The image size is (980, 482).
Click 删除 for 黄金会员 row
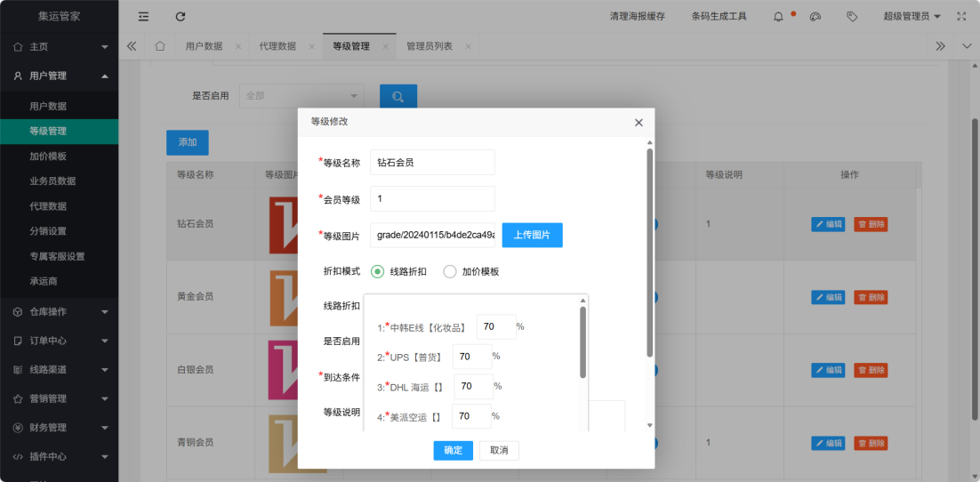pos(871,298)
